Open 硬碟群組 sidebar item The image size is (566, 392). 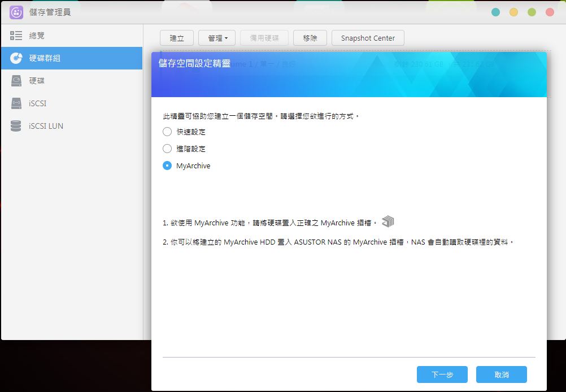[x=72, y=58]
